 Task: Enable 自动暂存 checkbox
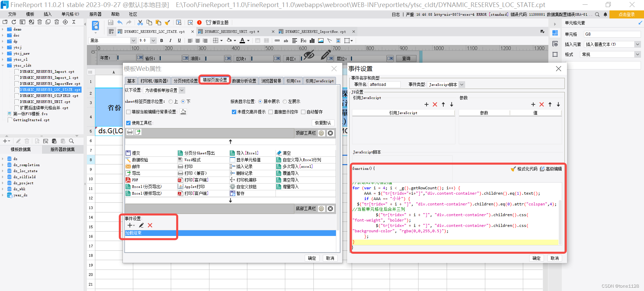tap(303, 112)
